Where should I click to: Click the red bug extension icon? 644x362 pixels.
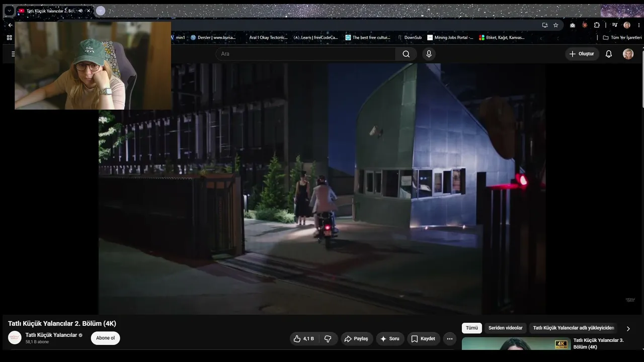point(585,25)
